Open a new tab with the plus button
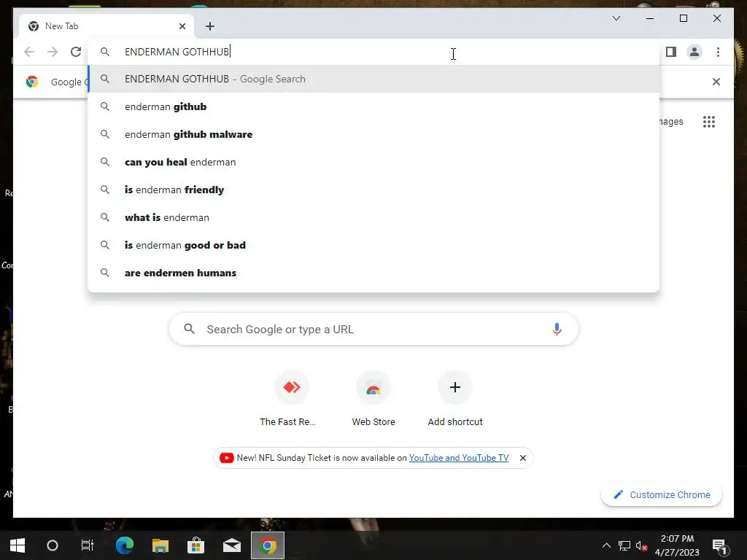Viewport: 747px width, 560px height. click(x=210, y=26)
